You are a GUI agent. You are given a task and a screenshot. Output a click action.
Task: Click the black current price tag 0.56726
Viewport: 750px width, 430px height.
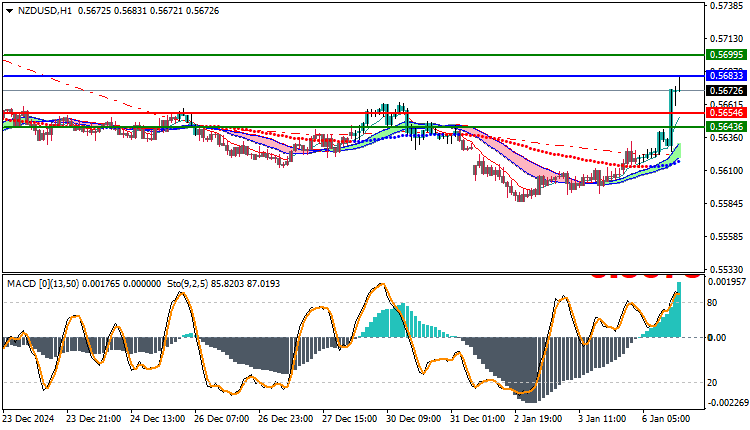(726, 90)
